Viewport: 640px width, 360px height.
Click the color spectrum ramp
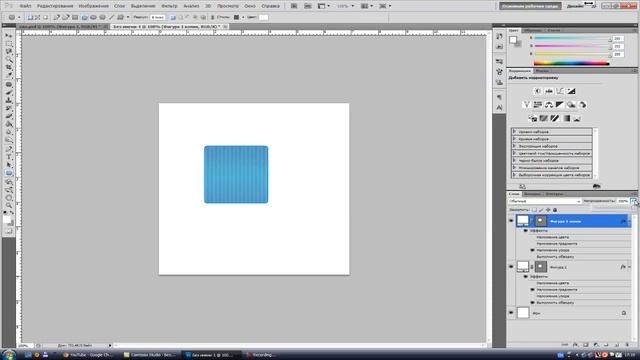coord(571,63)
